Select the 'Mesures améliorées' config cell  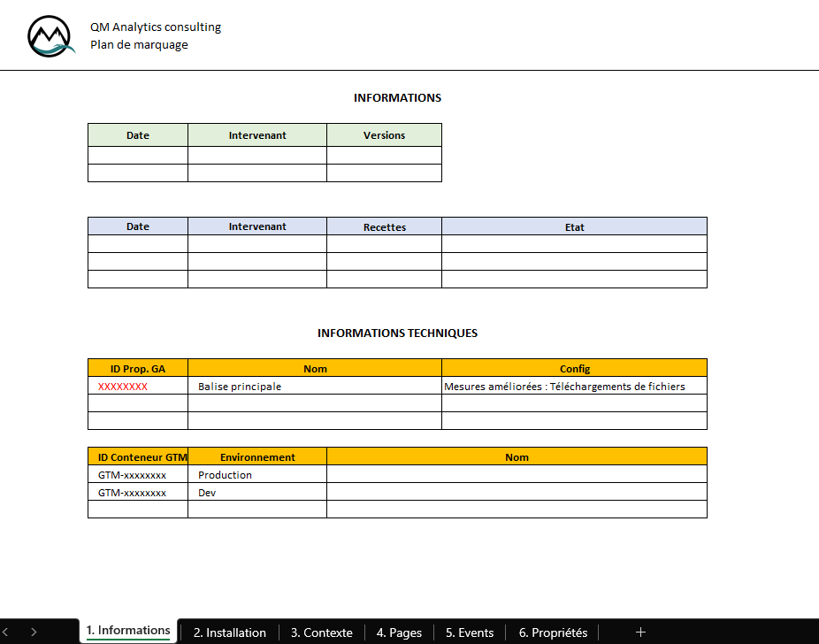coord(575,386)
